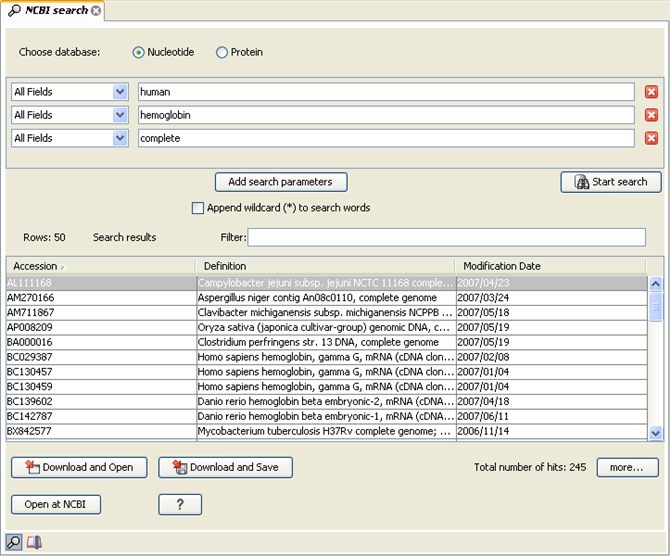670x556 pixels.
Task: Open field dropdown for 'complete' row
Action: (x=120, y=138)
